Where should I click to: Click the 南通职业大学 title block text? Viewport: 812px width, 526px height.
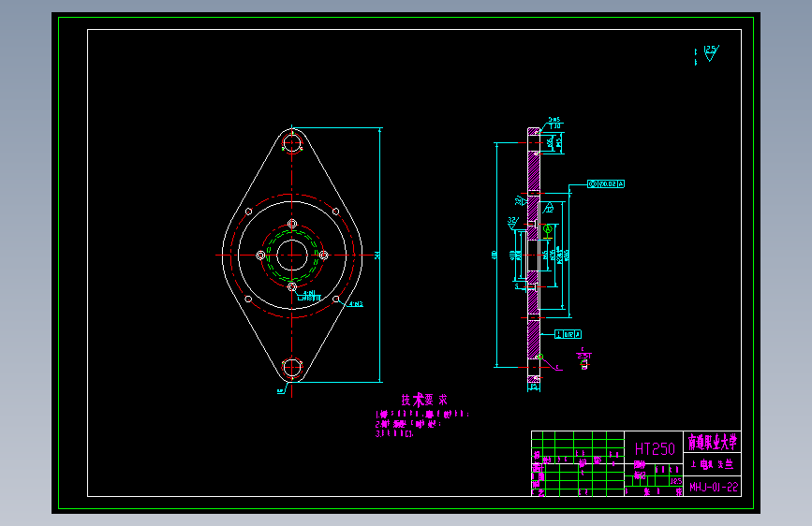coord(713,442)
